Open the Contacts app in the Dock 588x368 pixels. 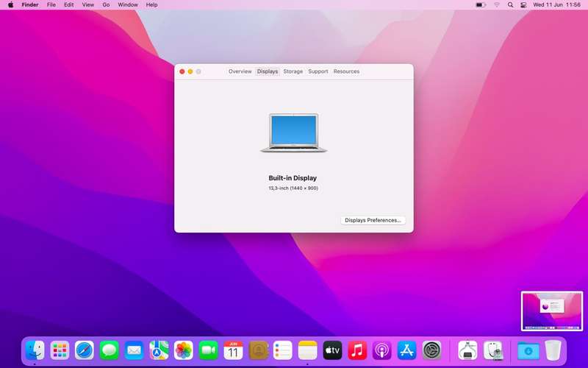pos(258,350)
